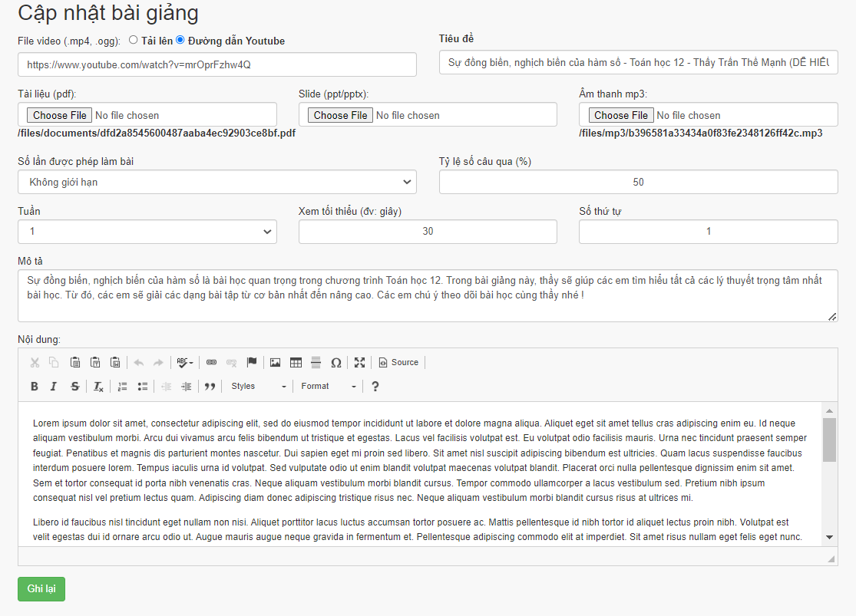Add a block quote
Image resolution: width=856 pixels, height=616 pixels.
210,387
